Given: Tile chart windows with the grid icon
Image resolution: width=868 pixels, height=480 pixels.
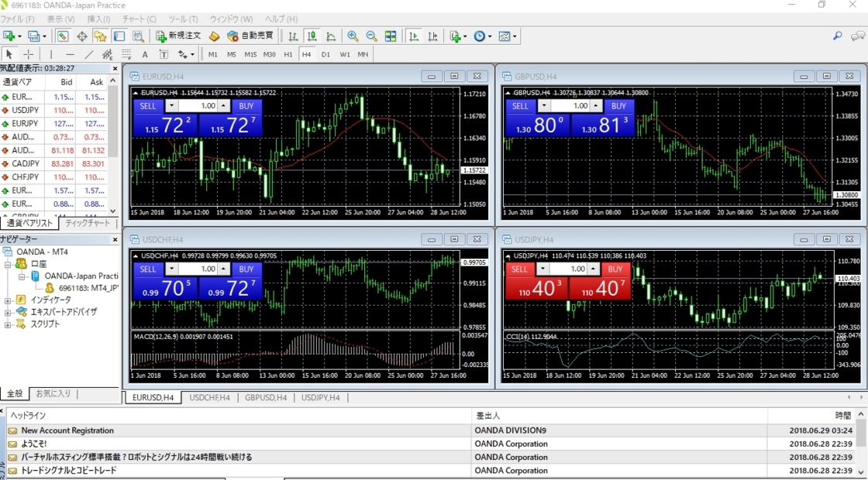Looking at the screenshot, I should (391, 36).
